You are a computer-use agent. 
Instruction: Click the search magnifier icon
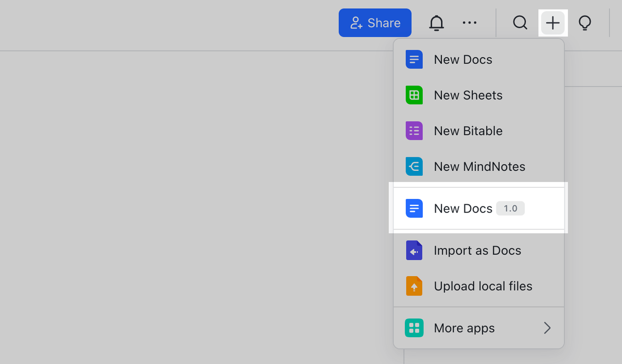[520, 23]
